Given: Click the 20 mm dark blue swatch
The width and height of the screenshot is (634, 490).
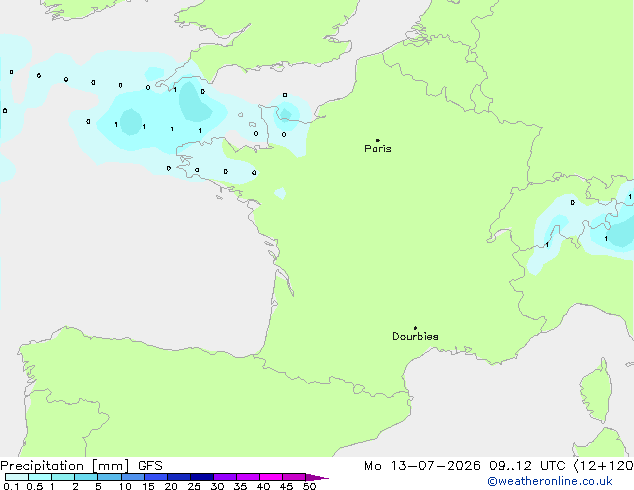Looking at the screenshot, I should point(178,477).
